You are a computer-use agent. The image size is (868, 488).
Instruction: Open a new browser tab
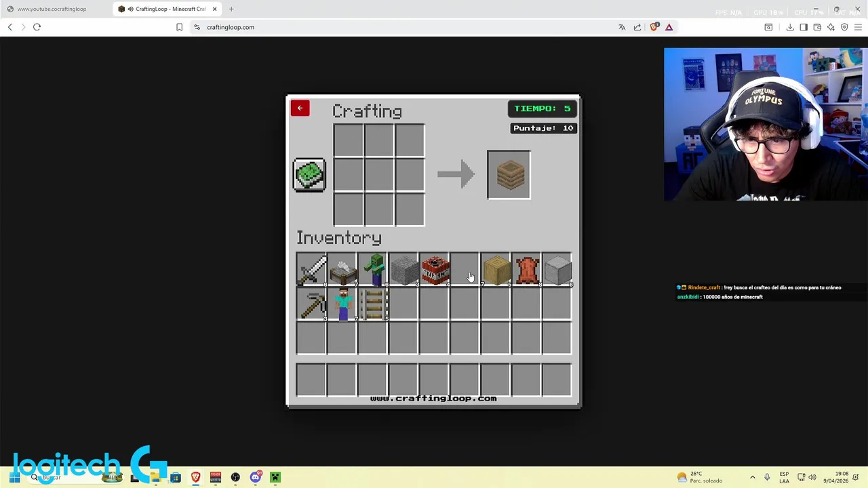(x=231, y=9)
